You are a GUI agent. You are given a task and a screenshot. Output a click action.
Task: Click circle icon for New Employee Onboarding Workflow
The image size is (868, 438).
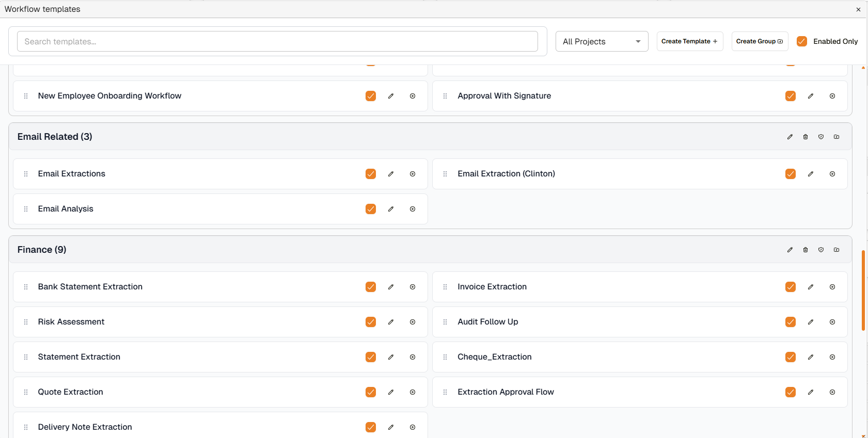[x=413, y=96]
